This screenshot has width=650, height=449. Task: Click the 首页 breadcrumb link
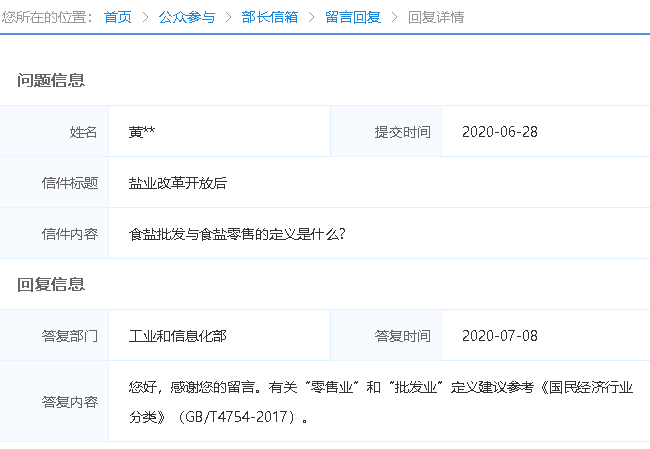point(118,17)
